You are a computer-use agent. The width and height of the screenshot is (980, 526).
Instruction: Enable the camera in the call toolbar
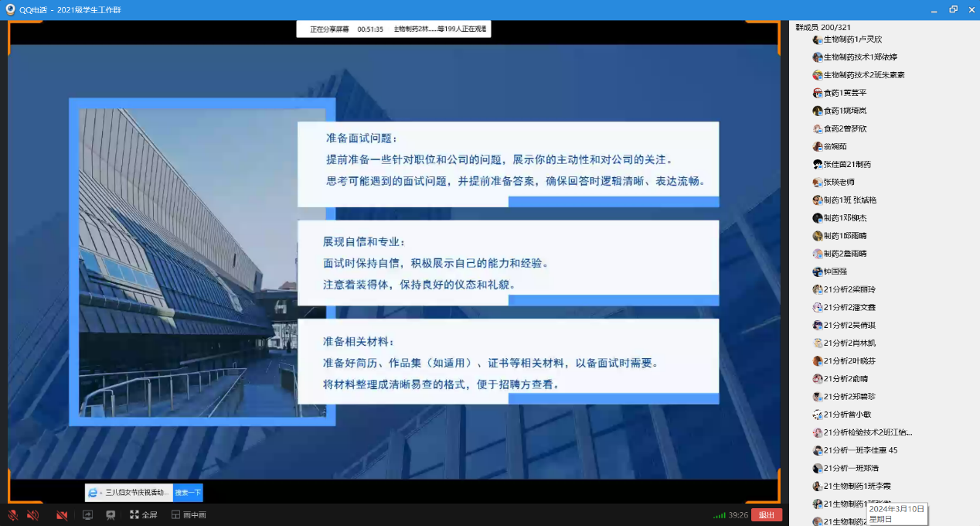click(62, 515)
